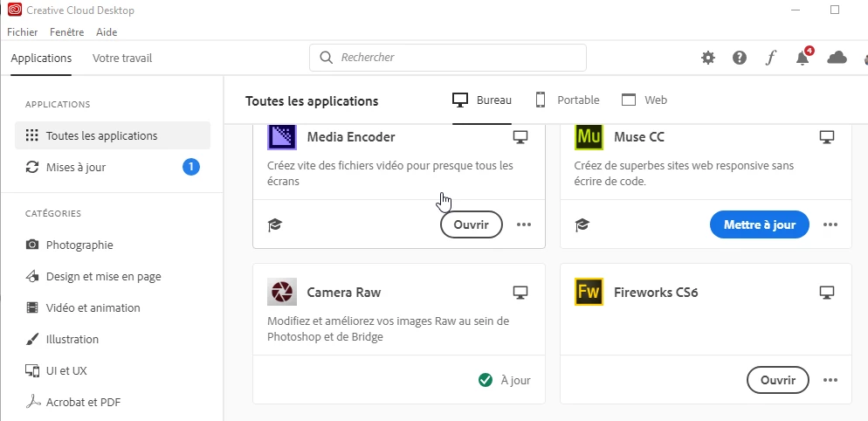Click the Creative Cloud logo in title bar

pyautogui.click(x=15, y=10)
